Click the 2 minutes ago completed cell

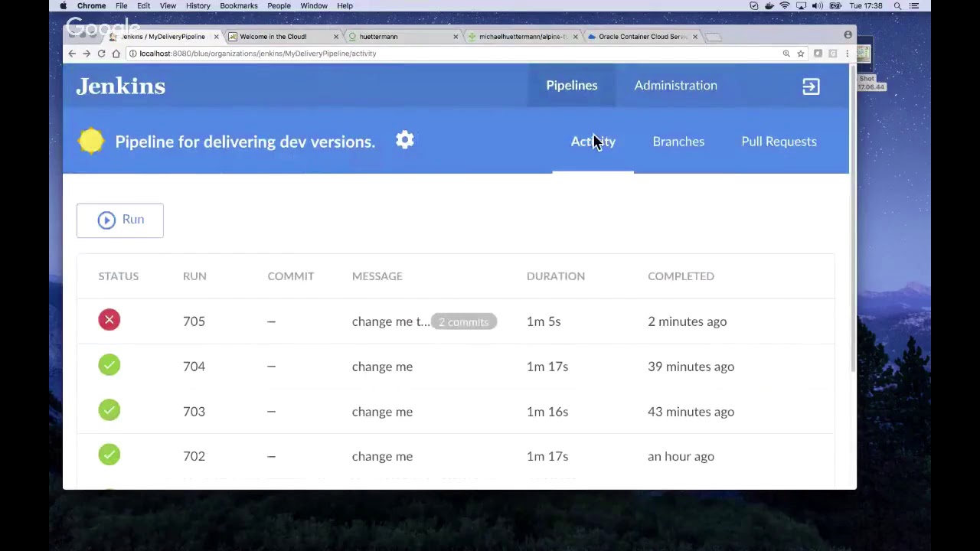(x=687, y=321)
